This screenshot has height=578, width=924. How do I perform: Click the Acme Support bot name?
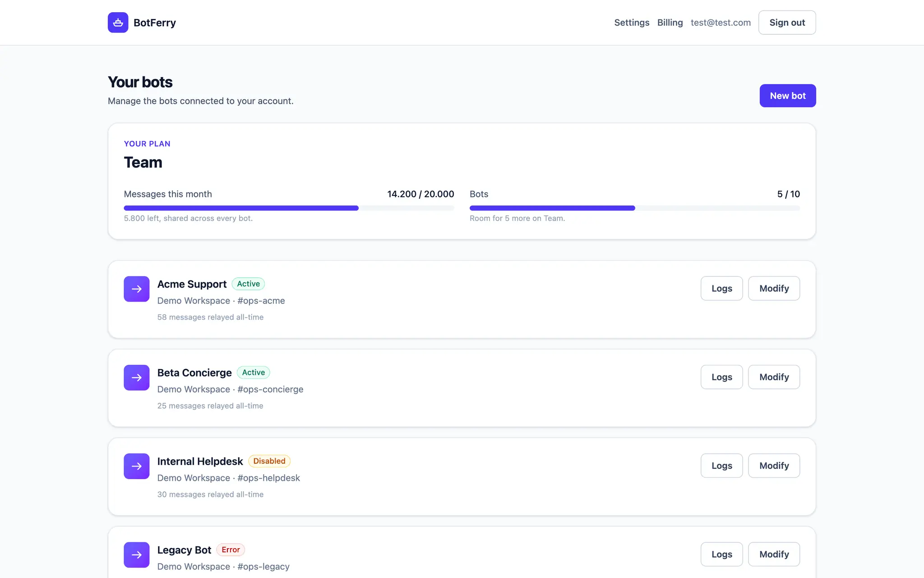point(192,284)
